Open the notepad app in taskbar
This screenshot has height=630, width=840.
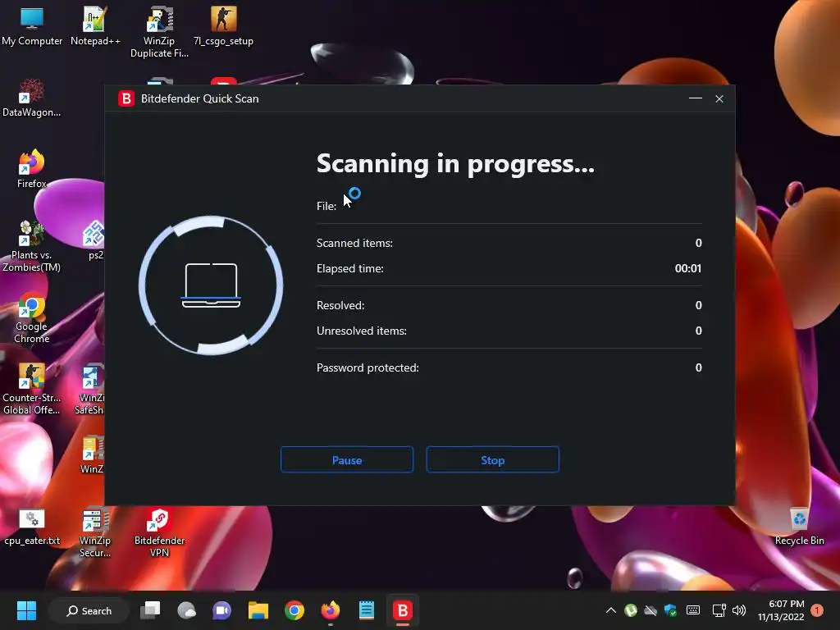(367, 610)
